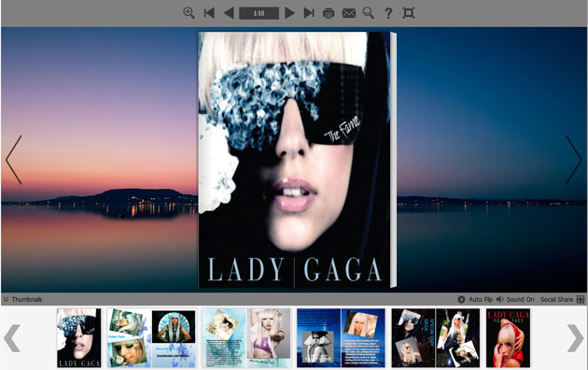Open the dark blue spread thumbnail
Image resolution: width=588 pixels, height=370 pixels.
tap(341, 337)
